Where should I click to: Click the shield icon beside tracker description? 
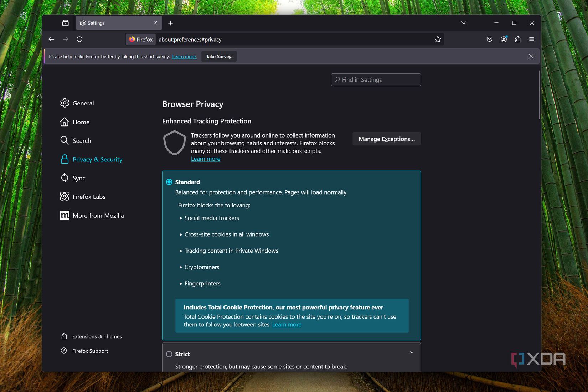[174, 143]
